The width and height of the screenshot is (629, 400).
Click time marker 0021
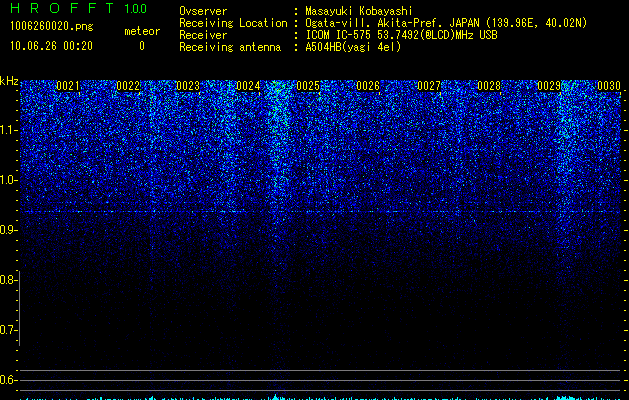pyautogui.click(x=68, y=86)
